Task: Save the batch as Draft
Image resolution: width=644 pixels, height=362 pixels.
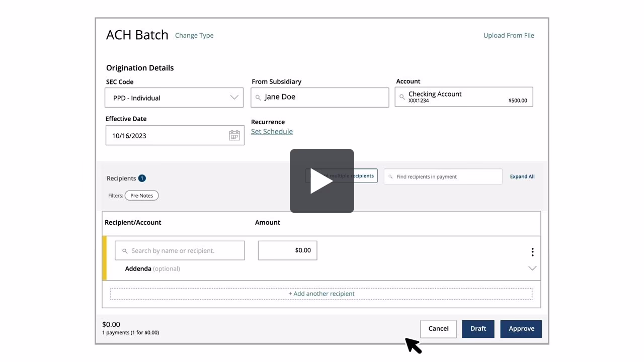Action: pyautogui.click(x=478, y=329)
